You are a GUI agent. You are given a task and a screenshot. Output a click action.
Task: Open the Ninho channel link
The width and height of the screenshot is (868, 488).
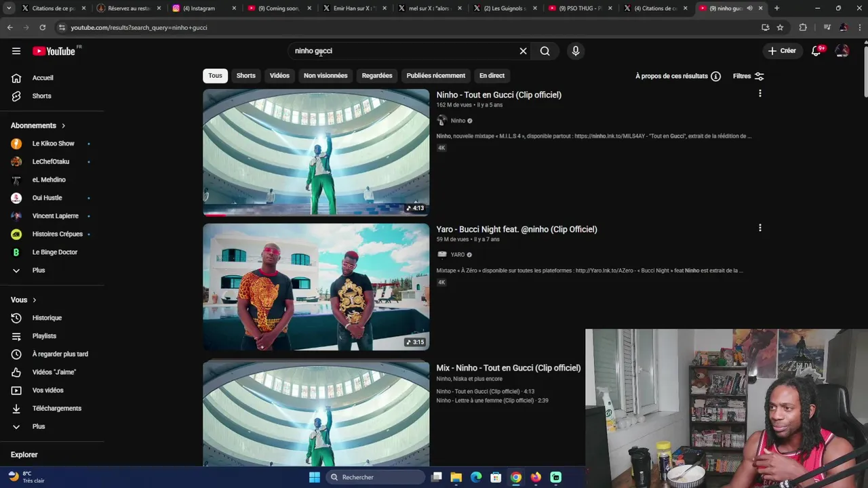458,121
